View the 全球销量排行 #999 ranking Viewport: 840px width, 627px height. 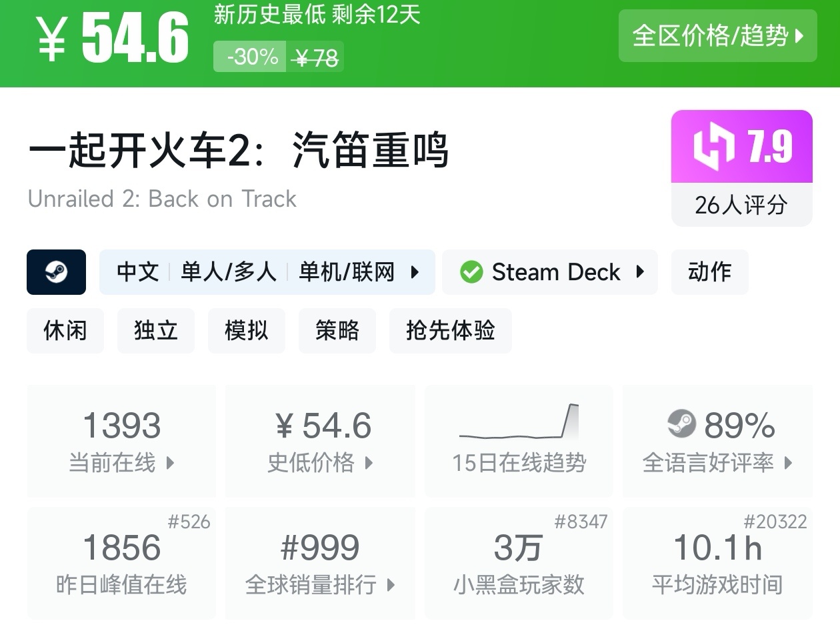point(320,563)
